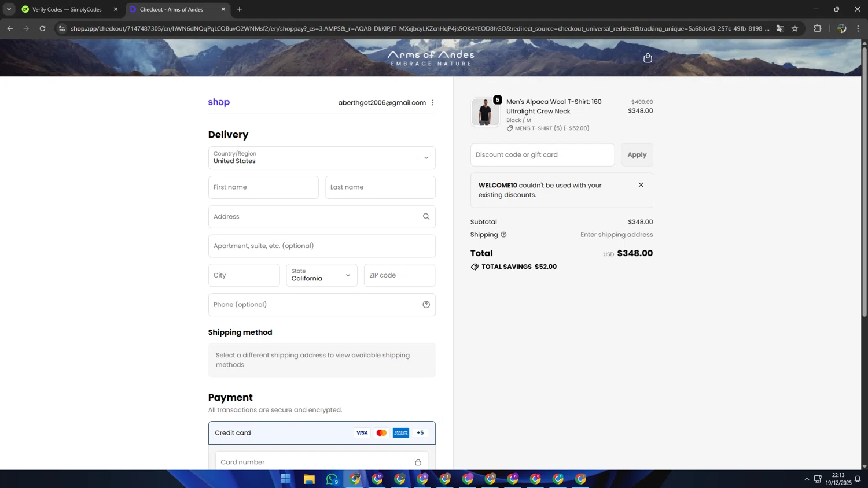
Task: Switch to Checkout - Arms of Andes tab
Action: click(171, 9)
